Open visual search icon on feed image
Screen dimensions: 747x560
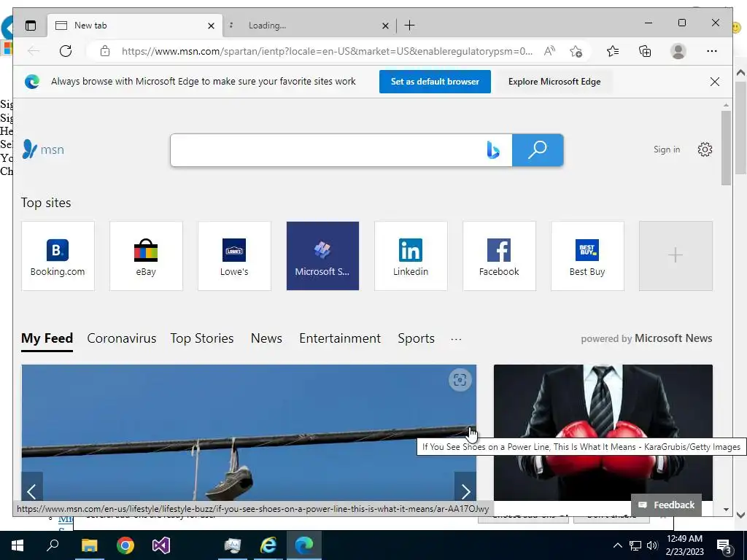coord(460,380)
